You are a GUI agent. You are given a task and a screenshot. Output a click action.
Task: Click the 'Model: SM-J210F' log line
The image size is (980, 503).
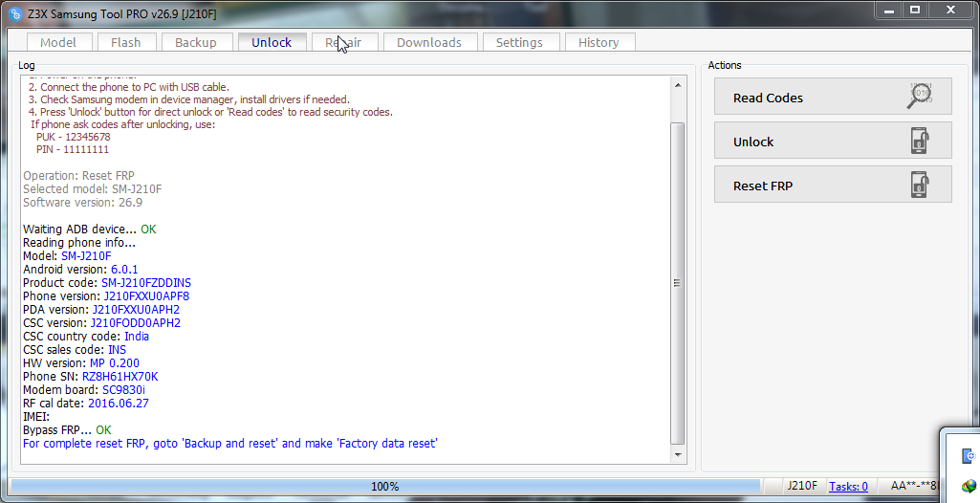[x=67, y=255]
